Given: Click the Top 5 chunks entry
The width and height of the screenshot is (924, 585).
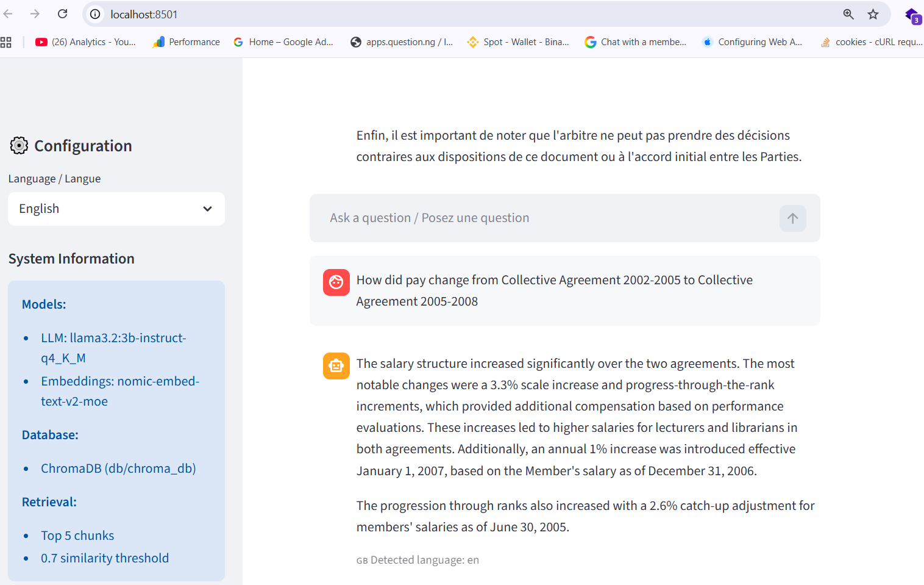Looking at the screenshot, I should (77, 535).
